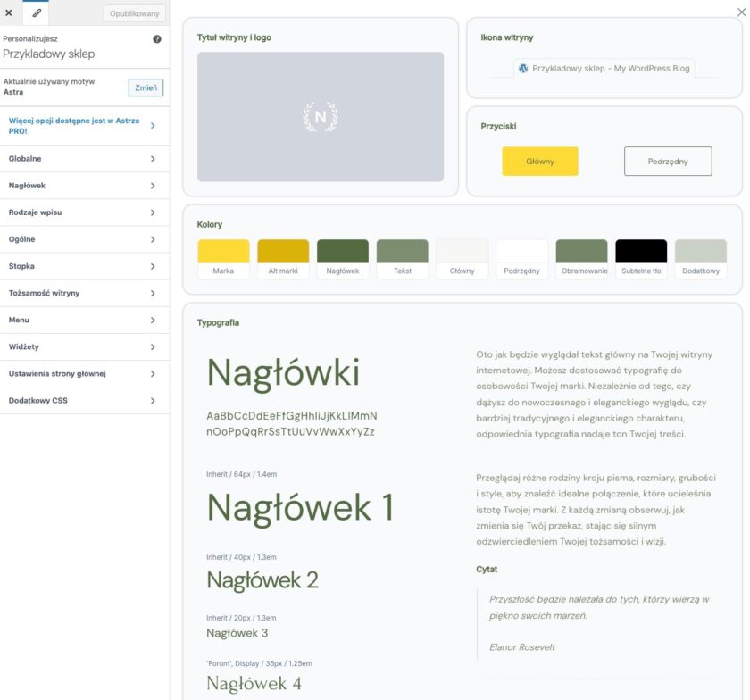Open the Tożsamość witryny section

(x=84, y=293)
